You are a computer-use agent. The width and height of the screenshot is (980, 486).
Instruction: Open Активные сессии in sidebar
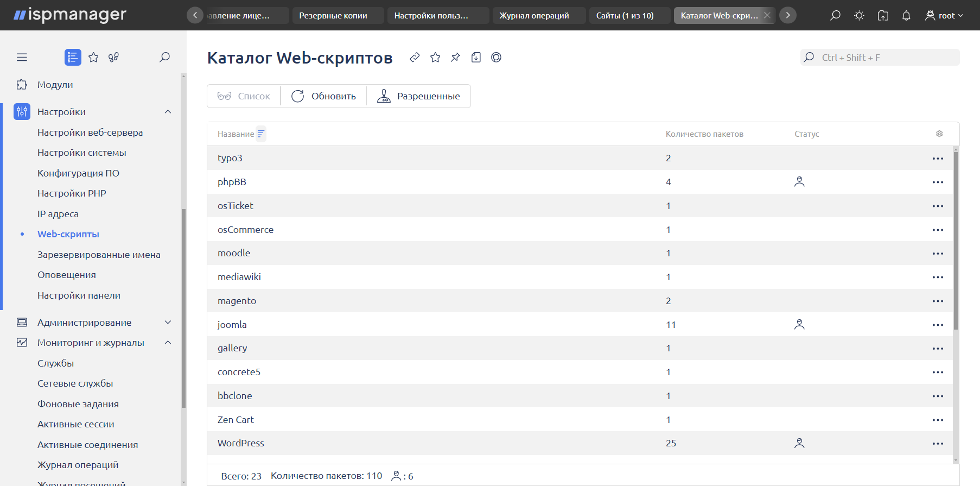tap(76, 424)
